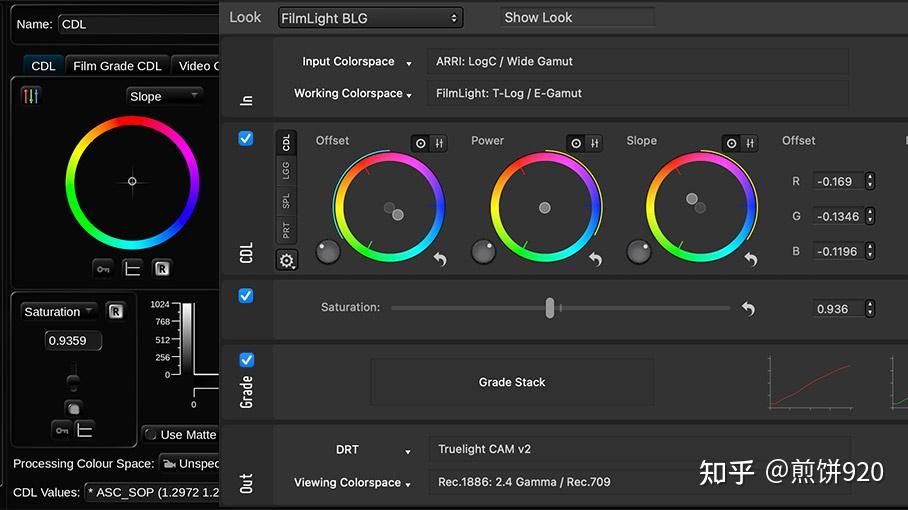
Task: Click the Power colour wheel centre point
Action: (x=544, y=208)
